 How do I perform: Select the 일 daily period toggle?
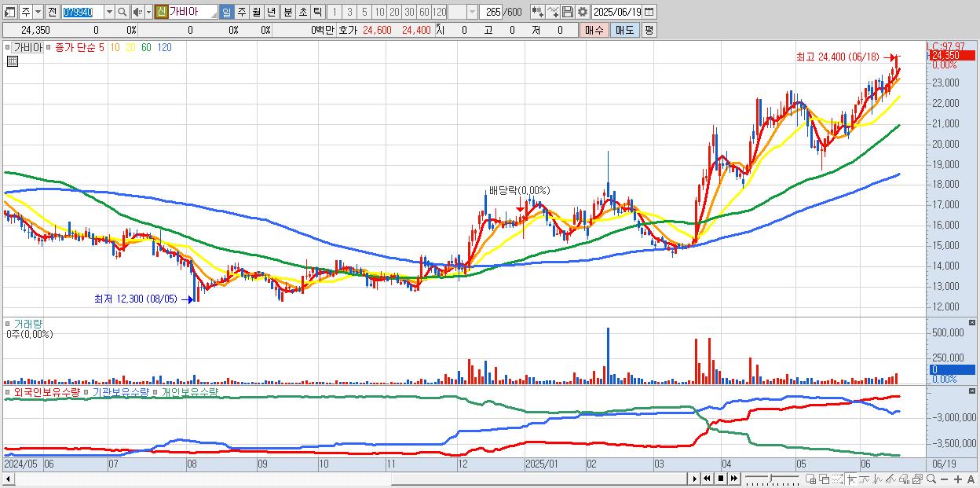226,12
